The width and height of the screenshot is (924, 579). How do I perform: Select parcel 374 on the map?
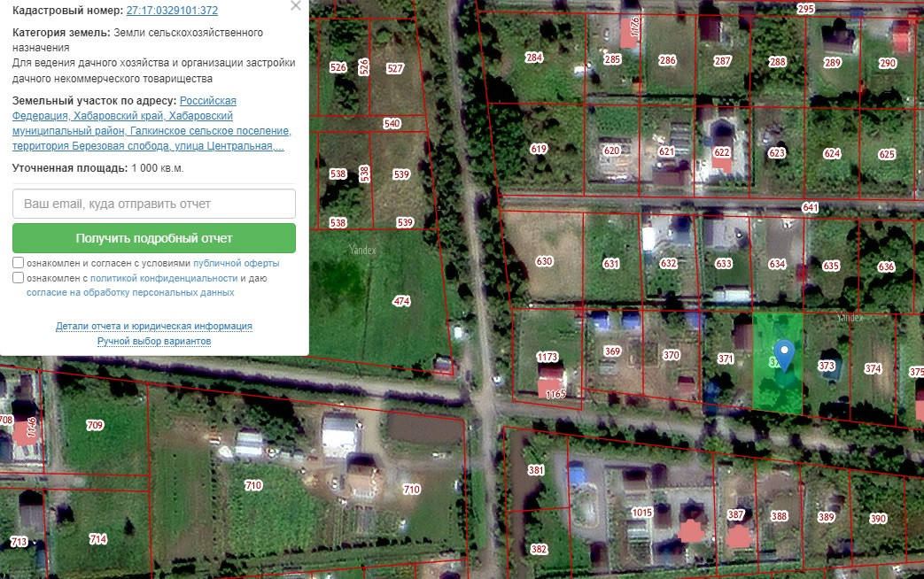(x=873, y=368)
